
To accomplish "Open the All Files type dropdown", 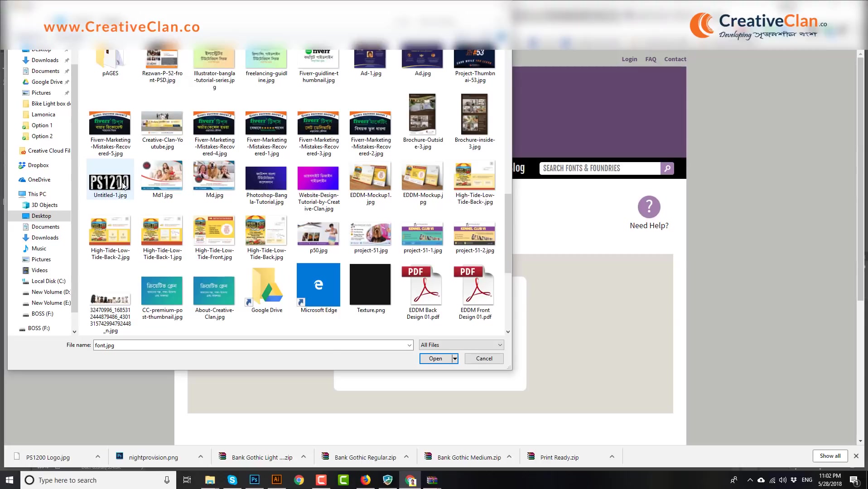I will pyautogui.click(x=461, y=345).
